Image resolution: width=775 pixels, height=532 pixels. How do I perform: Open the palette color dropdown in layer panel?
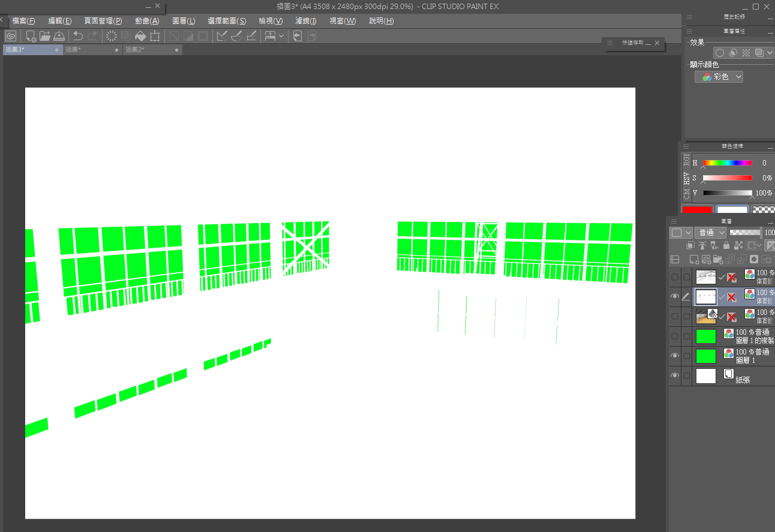coord(681,232)
